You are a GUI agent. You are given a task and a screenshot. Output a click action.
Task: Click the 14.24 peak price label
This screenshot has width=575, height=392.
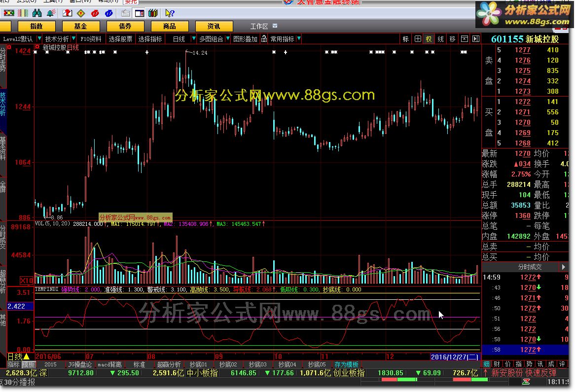[200, 53]
